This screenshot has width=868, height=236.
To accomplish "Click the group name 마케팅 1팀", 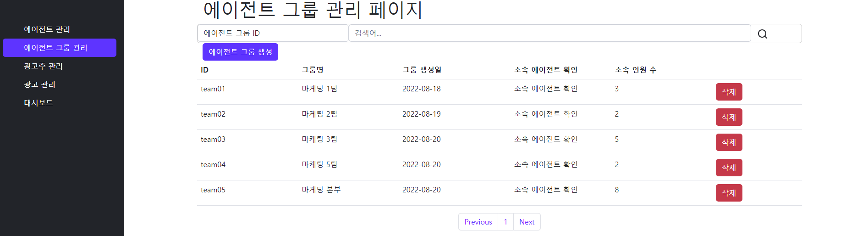I will [x=319, y=89].
